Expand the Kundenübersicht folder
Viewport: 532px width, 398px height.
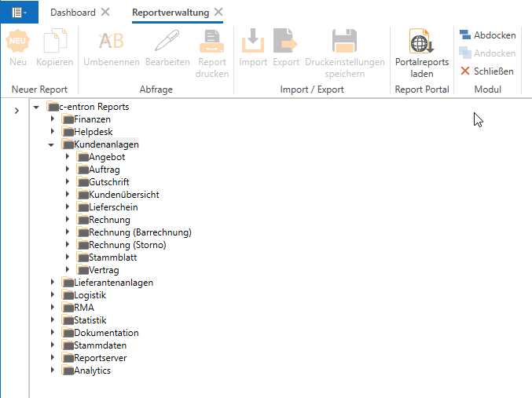(x=67, y=194)
